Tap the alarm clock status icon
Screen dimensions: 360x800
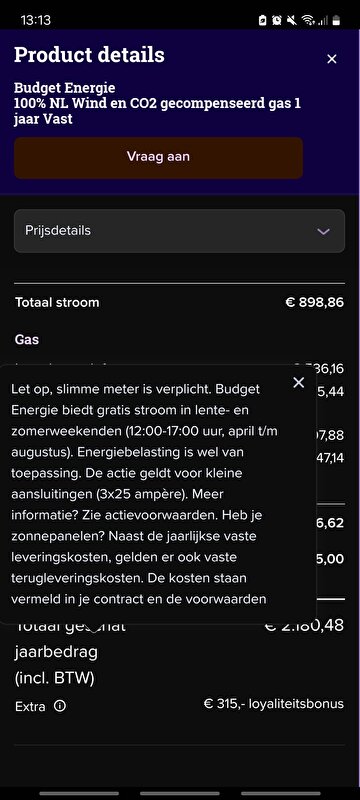[x=277, y=20]
